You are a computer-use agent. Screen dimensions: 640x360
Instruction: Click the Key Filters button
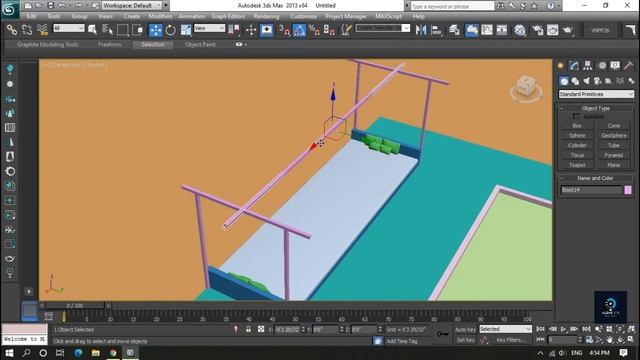[x=511, y=340]
